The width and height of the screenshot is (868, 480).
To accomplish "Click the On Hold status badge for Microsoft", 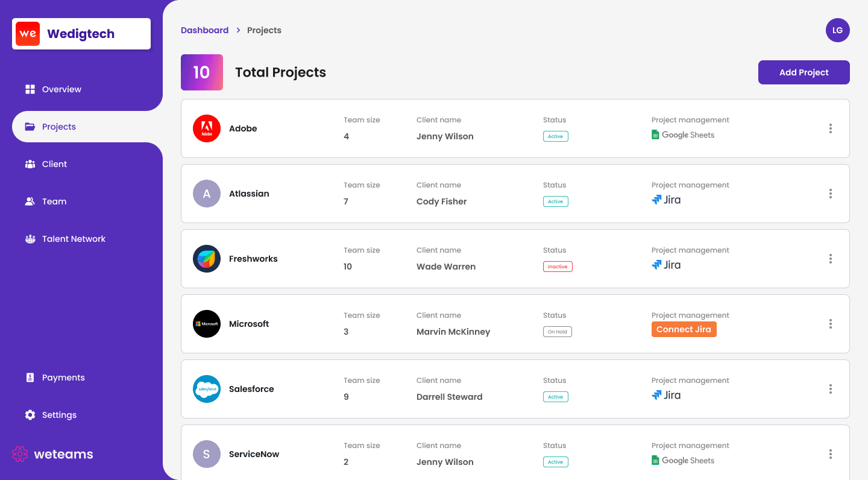I will [x=558, y=332].
